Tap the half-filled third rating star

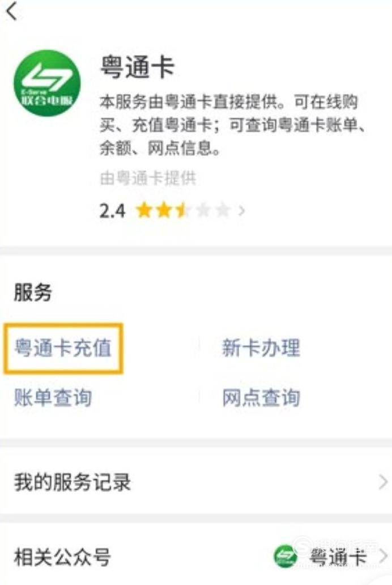point(183,210)
